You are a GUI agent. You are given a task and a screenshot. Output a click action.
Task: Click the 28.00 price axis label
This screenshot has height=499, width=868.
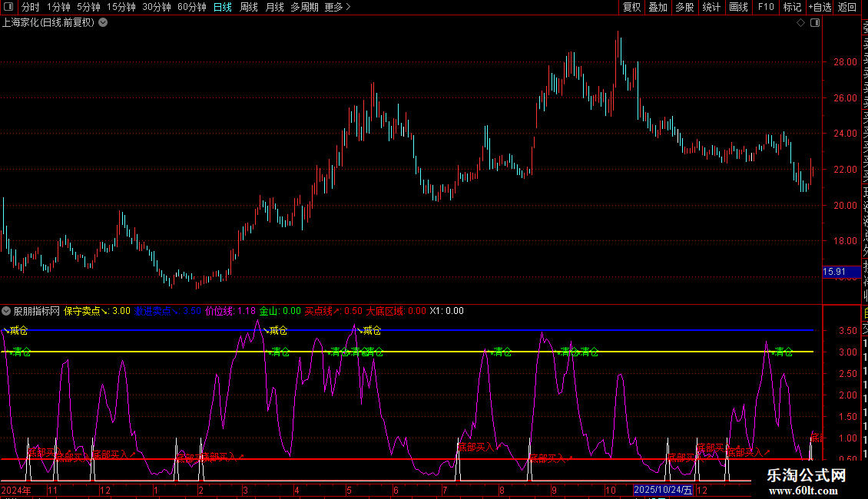point(845,62)
